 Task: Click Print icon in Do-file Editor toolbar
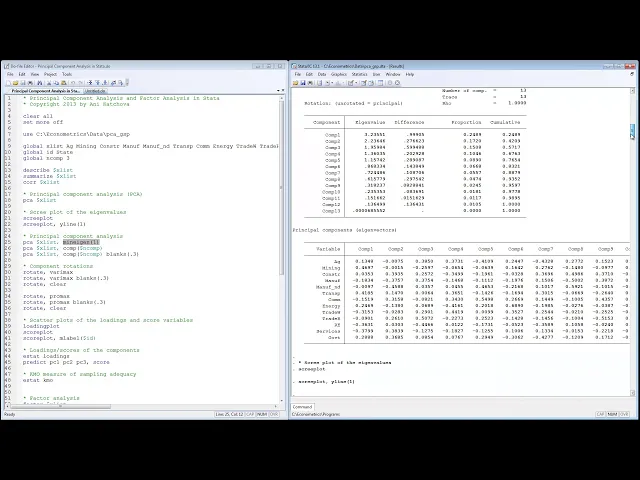click(x=30, y=83)
